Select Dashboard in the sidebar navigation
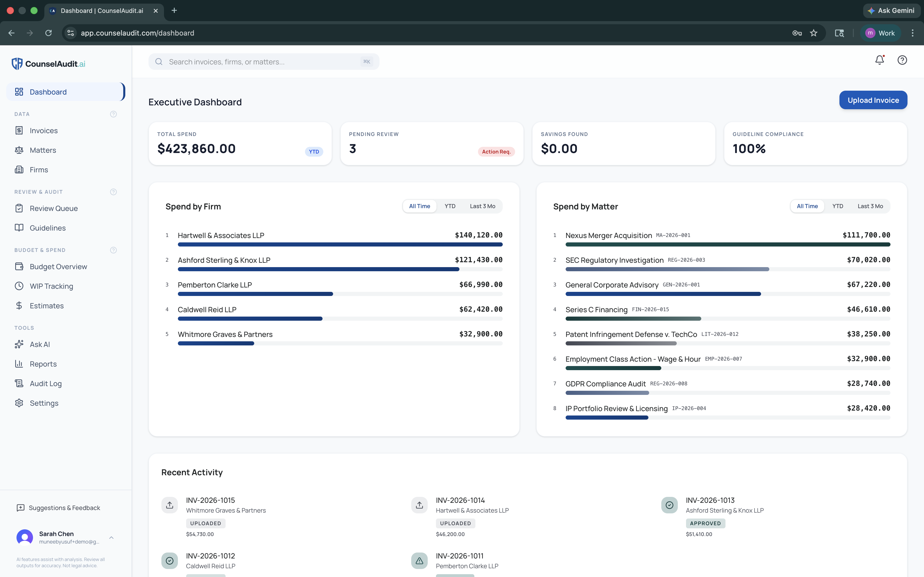 [x=48, y=92]
